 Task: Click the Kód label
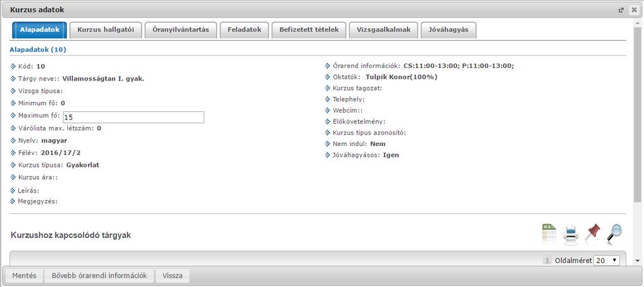pyautogui.click(x=26, y=66)
